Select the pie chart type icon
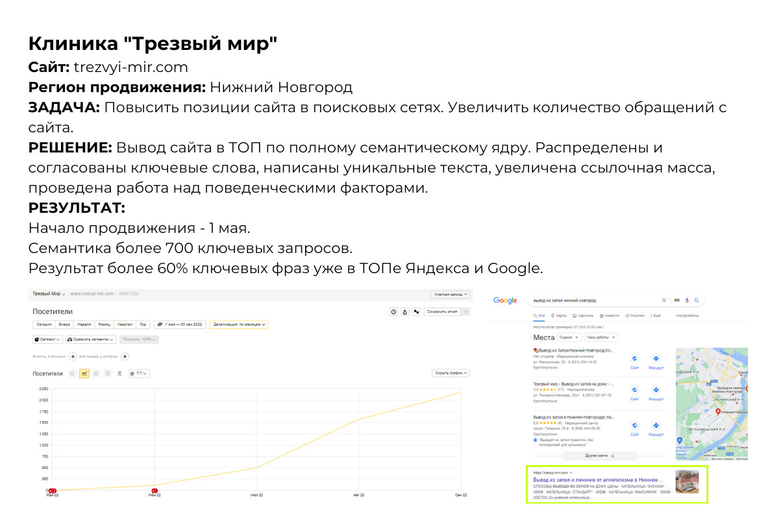Viewport: 779px width, 532px height. coord(73,373)
